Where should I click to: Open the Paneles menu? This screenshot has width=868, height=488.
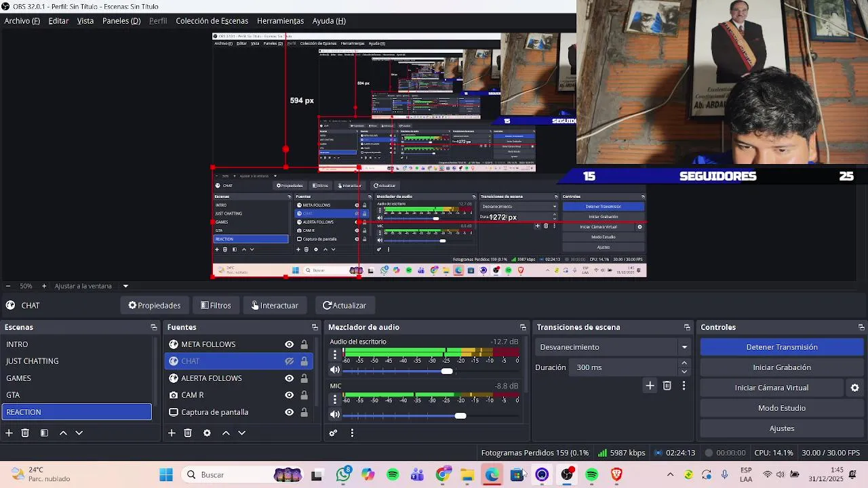(x=121, y=21)
